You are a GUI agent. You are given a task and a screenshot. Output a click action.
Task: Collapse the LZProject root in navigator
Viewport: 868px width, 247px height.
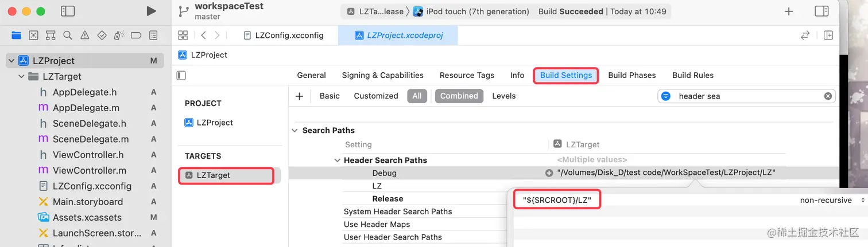coord(11,61)
